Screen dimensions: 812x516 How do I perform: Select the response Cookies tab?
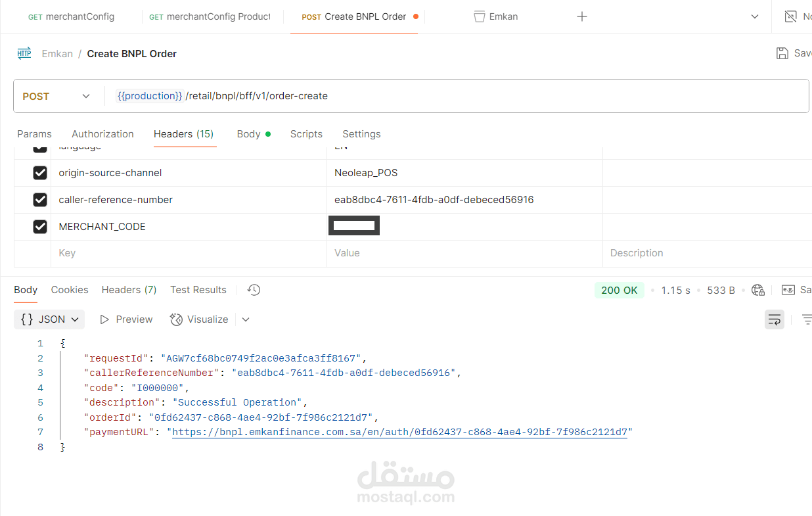[70, 290]
